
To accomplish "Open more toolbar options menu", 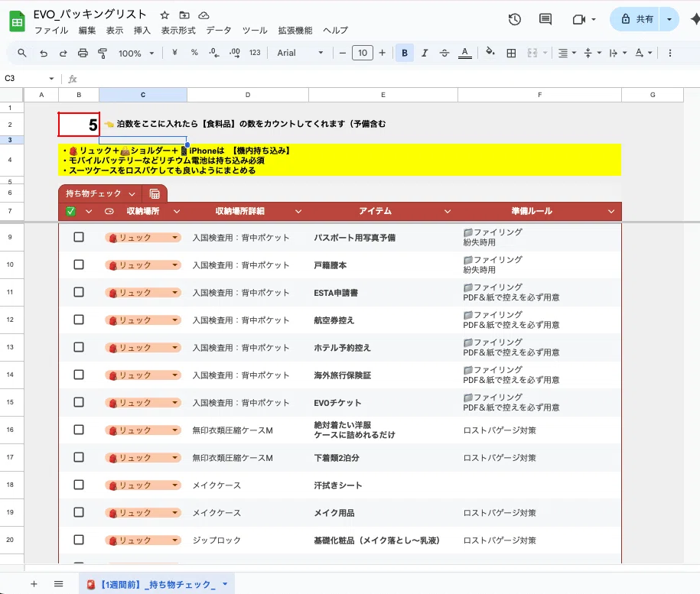I will click(x=669, y=53).
